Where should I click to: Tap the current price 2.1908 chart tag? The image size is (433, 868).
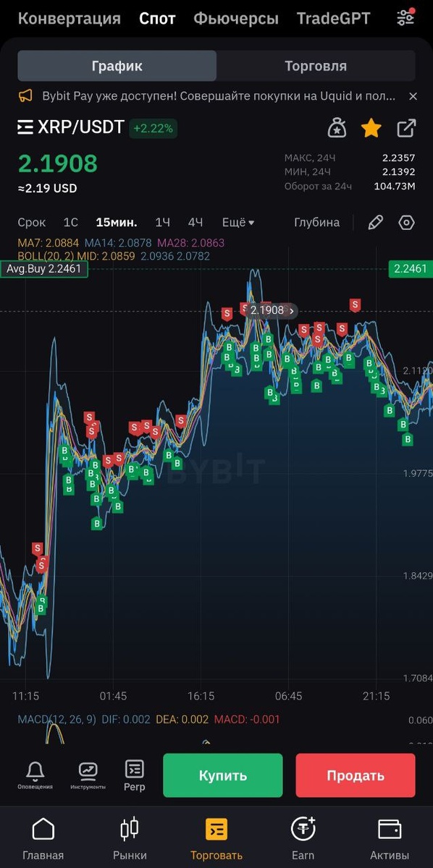(272, 310)
